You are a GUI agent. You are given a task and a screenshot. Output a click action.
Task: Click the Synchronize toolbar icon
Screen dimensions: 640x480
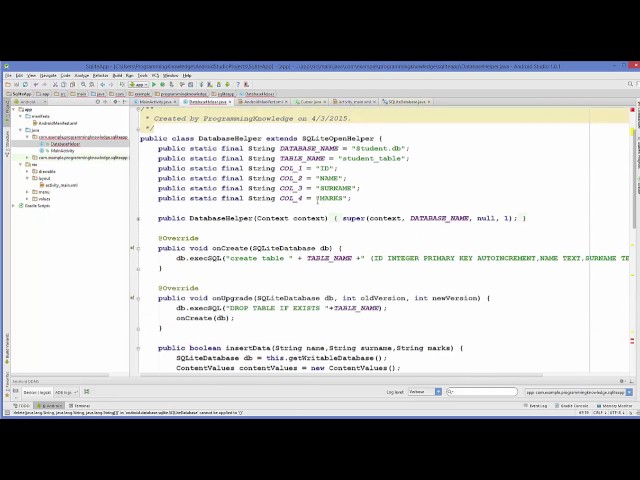coord(25,84)
